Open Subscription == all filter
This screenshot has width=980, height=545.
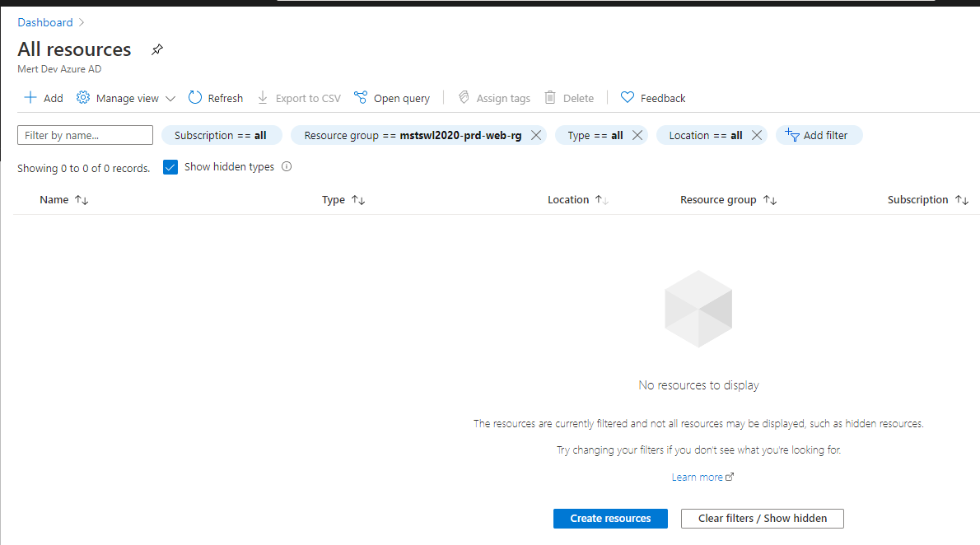point(222,135)
